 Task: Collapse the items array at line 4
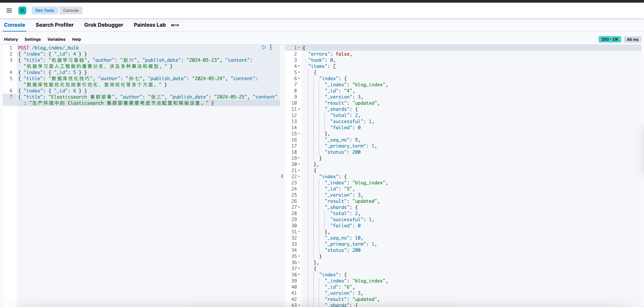(x=299, y=66)
